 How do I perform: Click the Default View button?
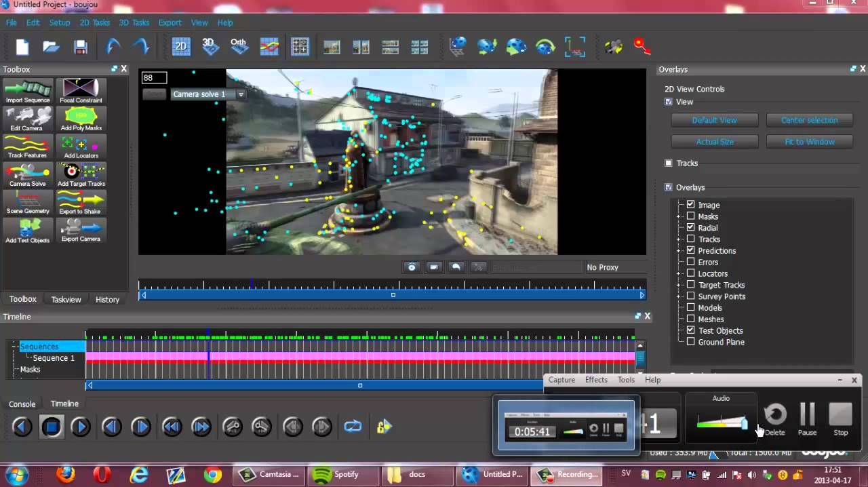click(x=714, y=120)
